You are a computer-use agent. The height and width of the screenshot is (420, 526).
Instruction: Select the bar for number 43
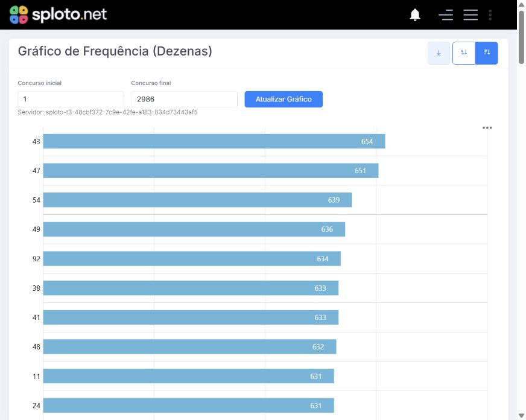point(214,141)
